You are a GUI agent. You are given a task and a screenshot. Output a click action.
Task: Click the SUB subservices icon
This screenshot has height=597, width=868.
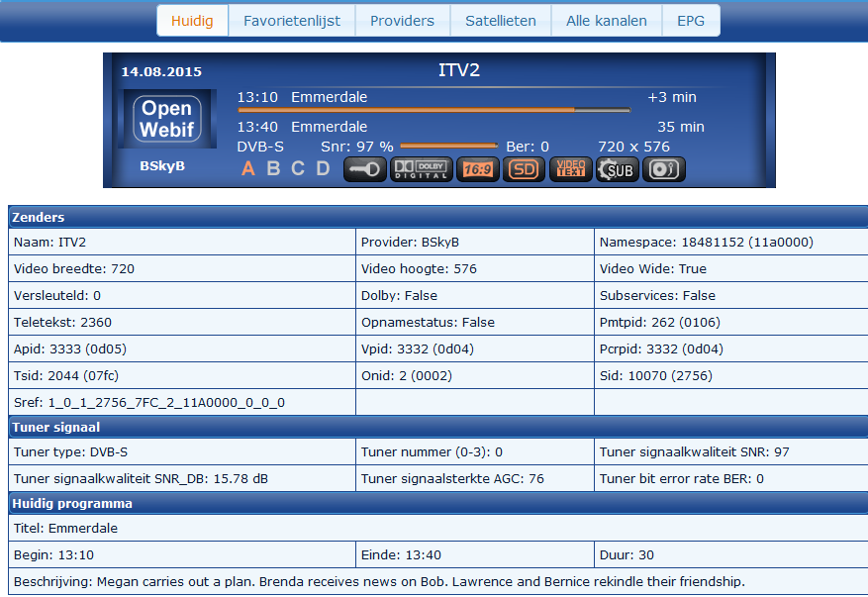(618, 169)
